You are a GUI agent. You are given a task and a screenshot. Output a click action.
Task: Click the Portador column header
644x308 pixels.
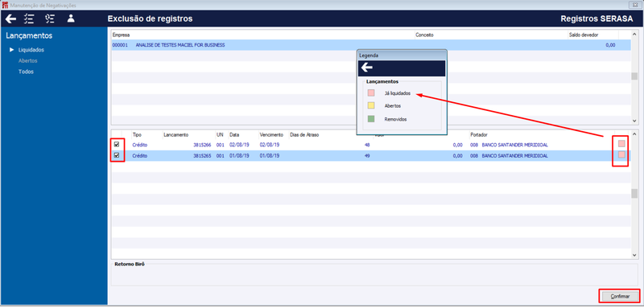coord(478,134)
